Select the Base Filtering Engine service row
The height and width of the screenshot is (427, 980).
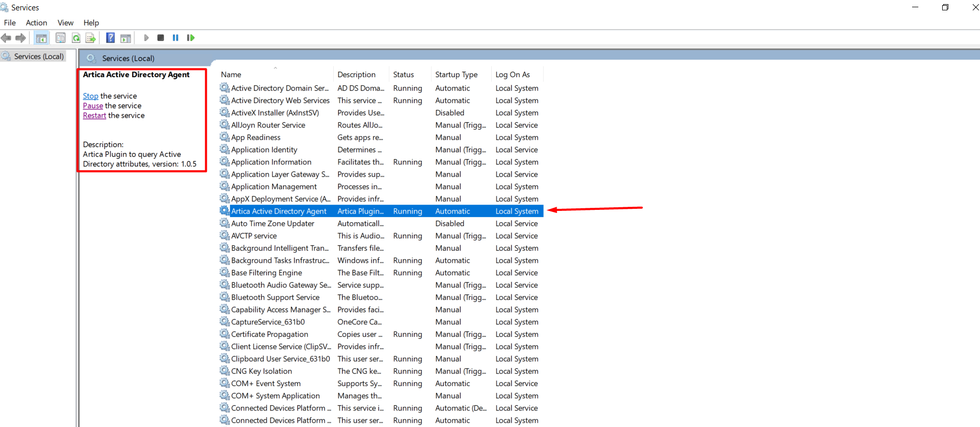coord(266,273)
